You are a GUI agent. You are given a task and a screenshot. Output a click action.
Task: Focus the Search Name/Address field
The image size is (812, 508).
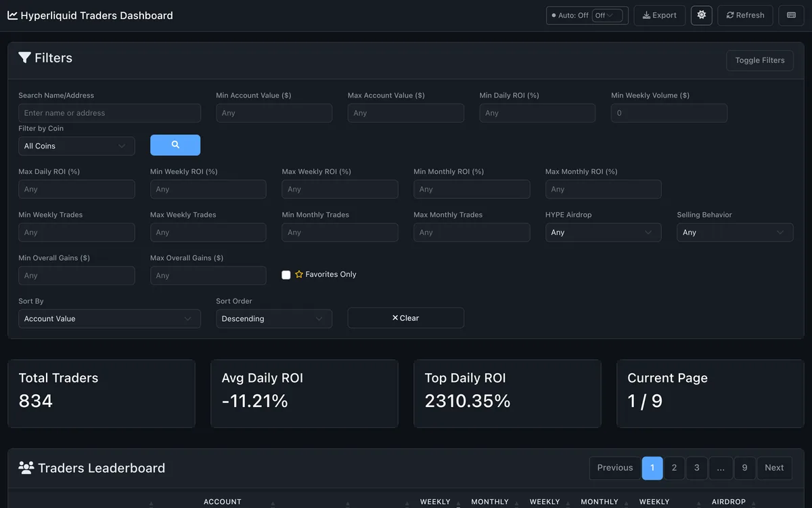click(x=110, y=113)
